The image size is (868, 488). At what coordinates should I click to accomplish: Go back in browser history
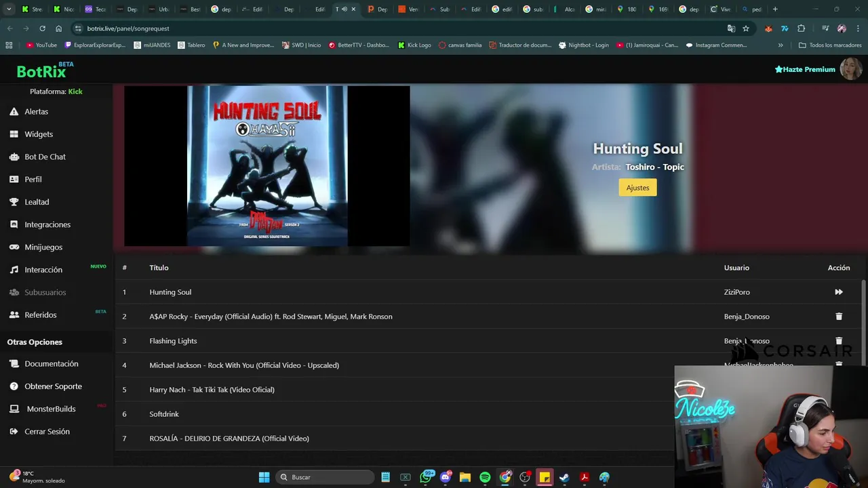click(x=9, y=28)
